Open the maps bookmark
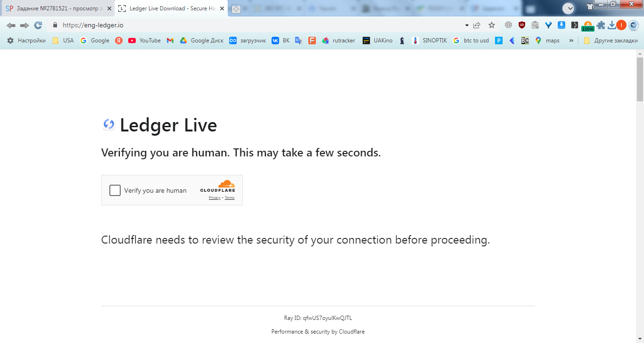 point(547,41)
